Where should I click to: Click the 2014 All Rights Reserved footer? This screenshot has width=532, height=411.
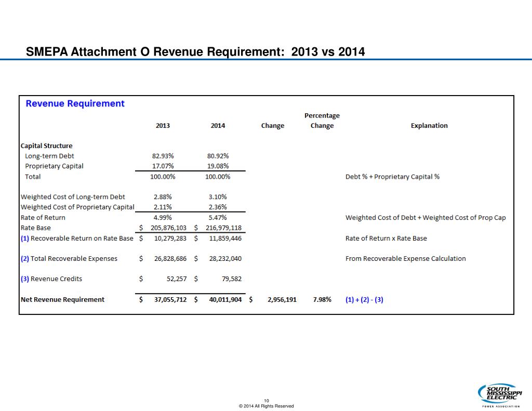267,406
